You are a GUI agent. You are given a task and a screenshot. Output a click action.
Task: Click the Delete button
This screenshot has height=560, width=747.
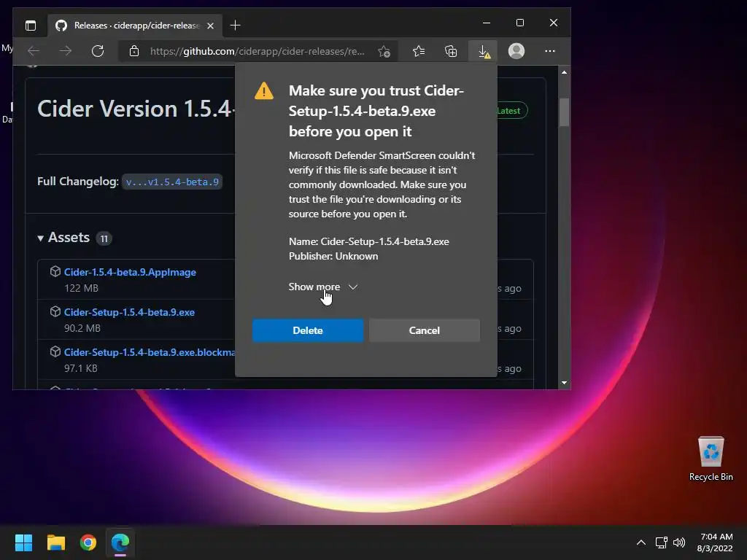click(308, 330)
